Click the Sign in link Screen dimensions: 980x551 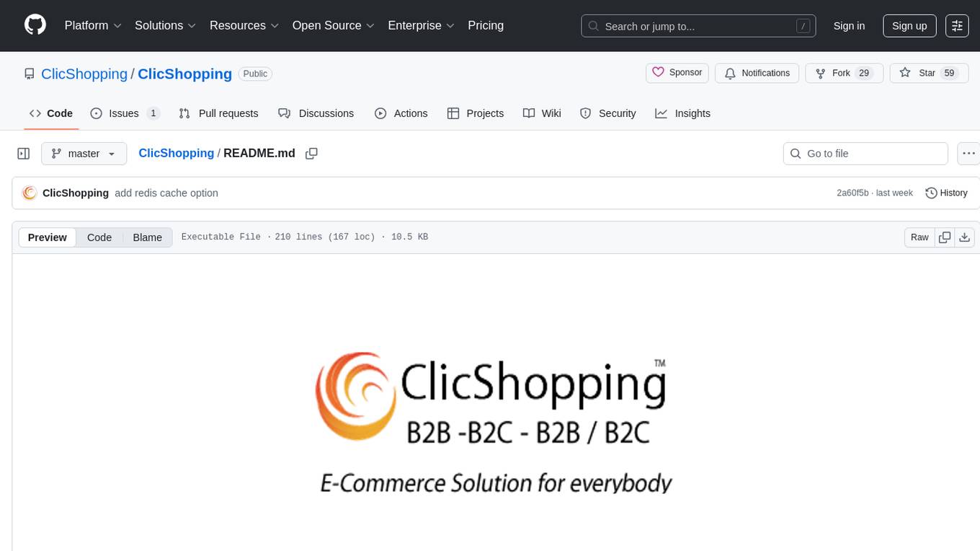tap(849, 25)
